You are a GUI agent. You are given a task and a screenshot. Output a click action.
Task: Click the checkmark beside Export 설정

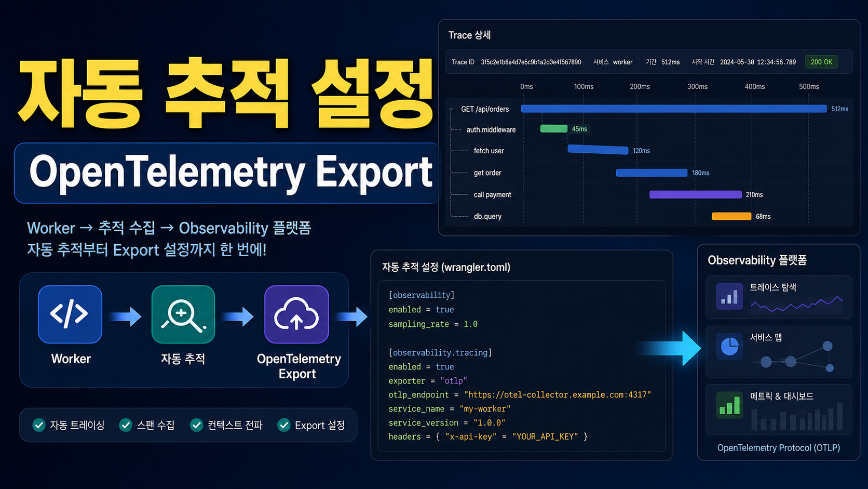click(284, 425)
